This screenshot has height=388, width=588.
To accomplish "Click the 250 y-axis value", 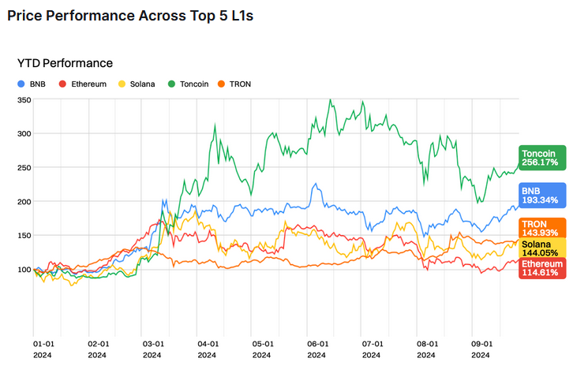I will click(24, 168).
